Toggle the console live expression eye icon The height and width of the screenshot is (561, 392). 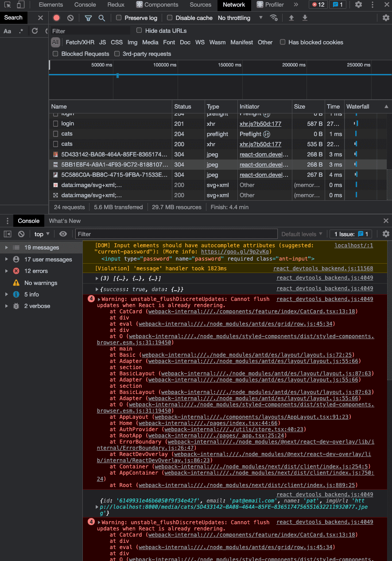click(x=63, y=234)
